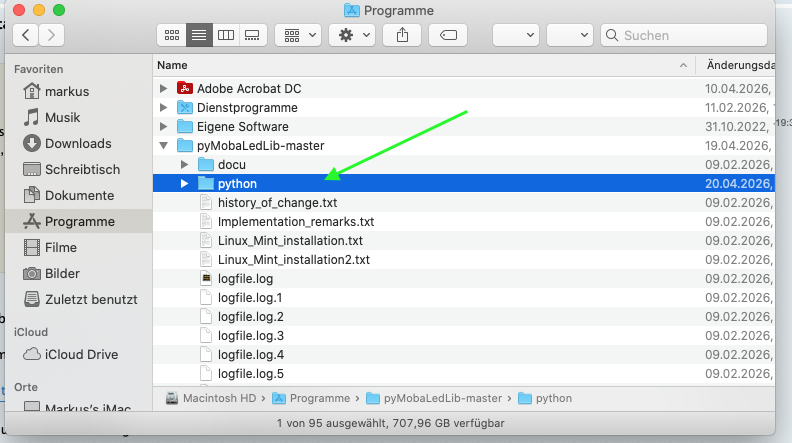Select iCloud Drive in the sidebar
Screen dimensions: 792x443
tap(82, 354)
